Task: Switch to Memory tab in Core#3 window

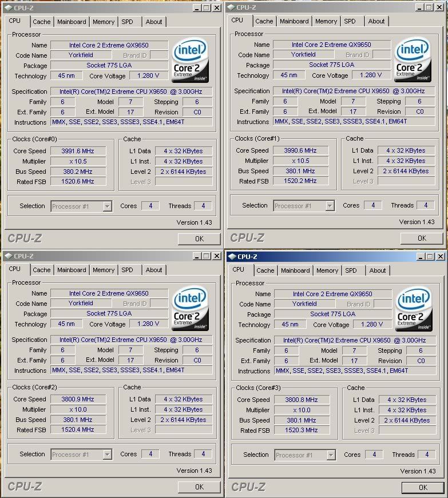Action: [327, 270]
